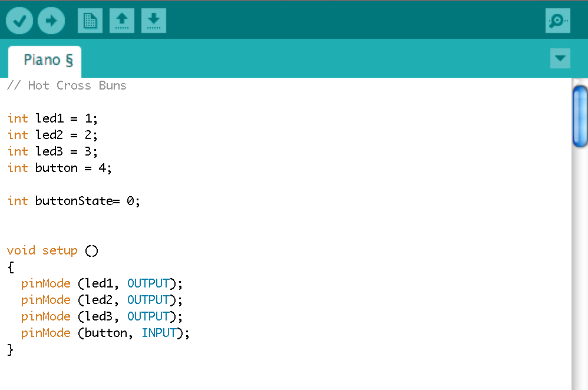Click the "pinMode (button, INPUT);" line
Image resolution: width=588 pixels, height=390 pixels.
point(105,333)
